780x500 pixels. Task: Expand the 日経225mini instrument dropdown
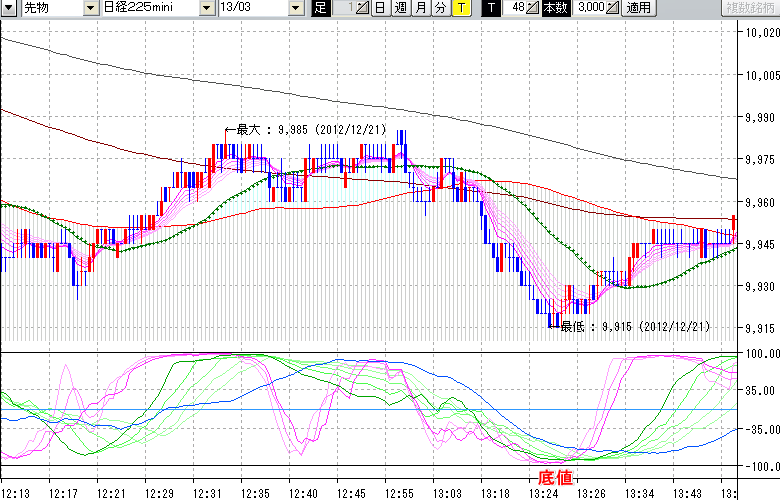(x=207, y=8)
